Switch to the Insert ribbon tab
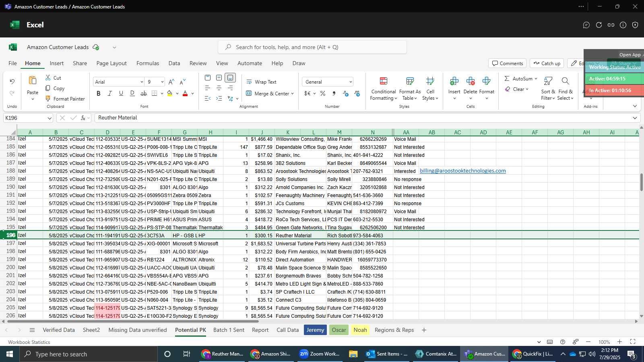This screenshot has width=644, height=362. [57, 63]
